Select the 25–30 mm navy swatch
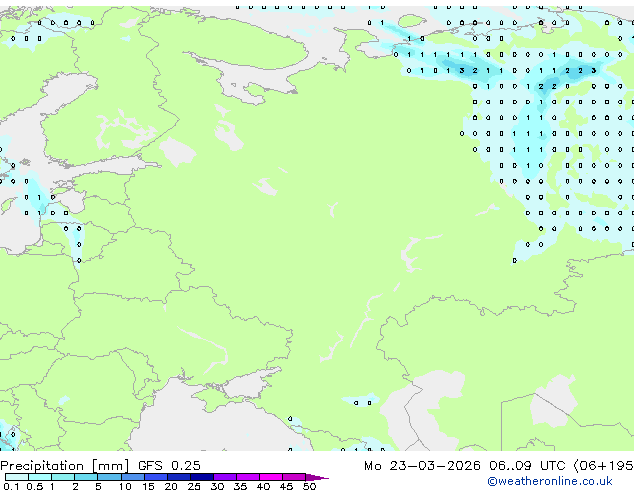 point(202,477)
